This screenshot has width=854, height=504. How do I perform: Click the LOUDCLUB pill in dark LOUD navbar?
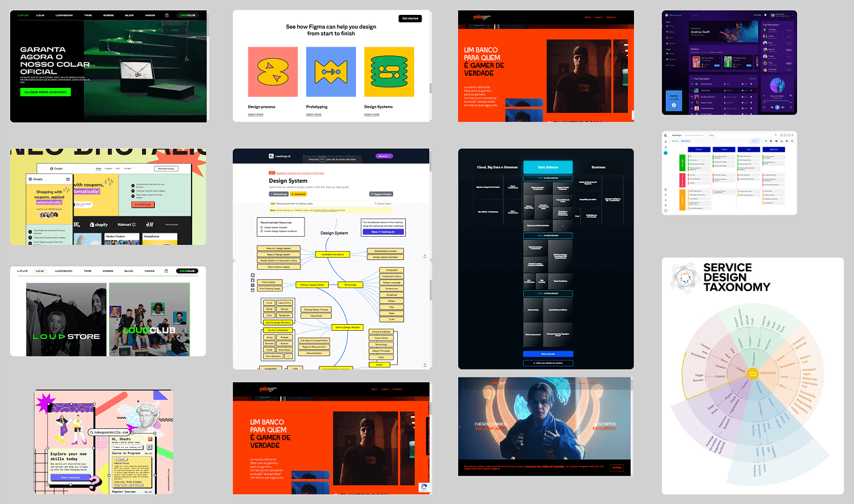point(186,14)
